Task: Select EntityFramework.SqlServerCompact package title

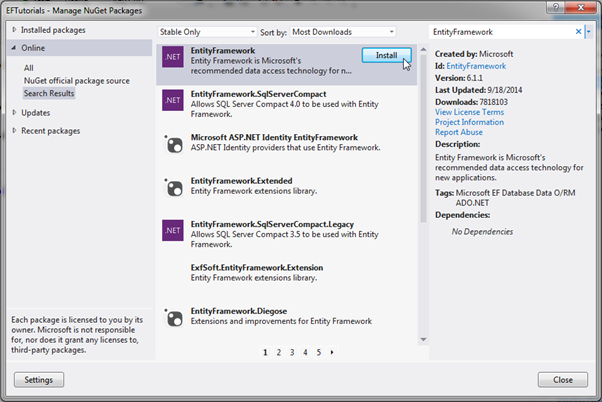Action: 258,94
